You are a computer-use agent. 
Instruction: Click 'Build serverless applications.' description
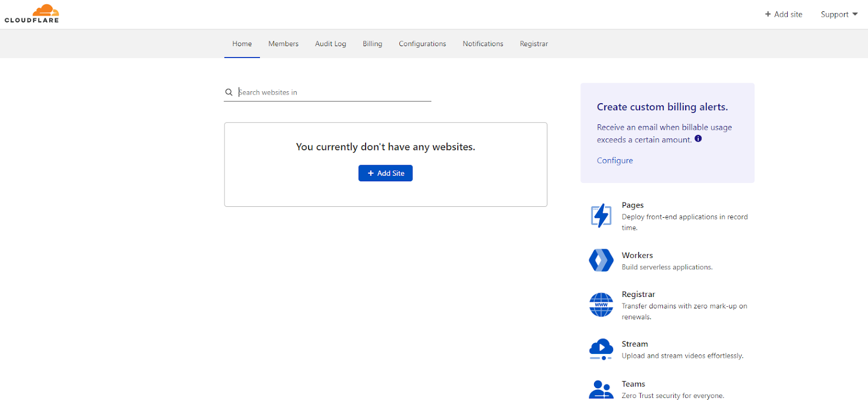coord(667,267)
